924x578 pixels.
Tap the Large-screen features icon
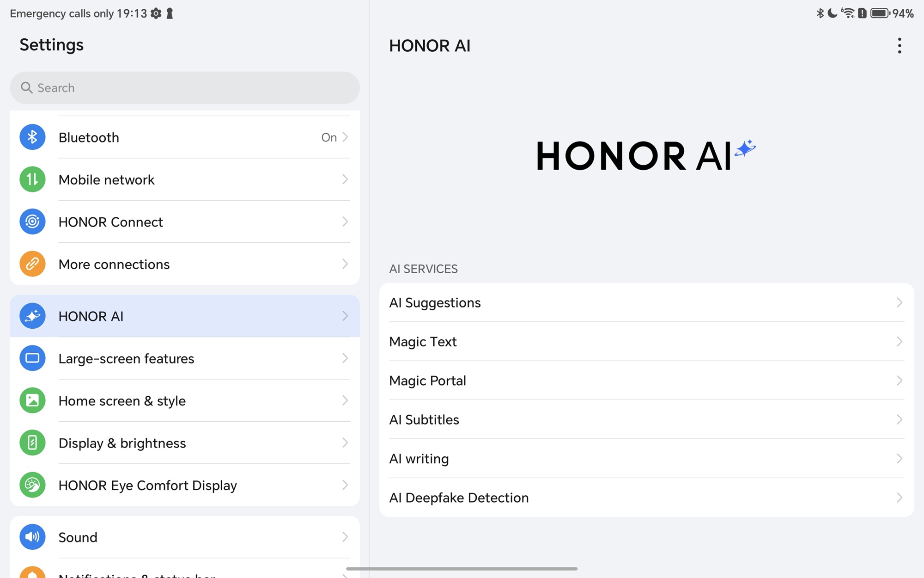[x=32, y=358]
